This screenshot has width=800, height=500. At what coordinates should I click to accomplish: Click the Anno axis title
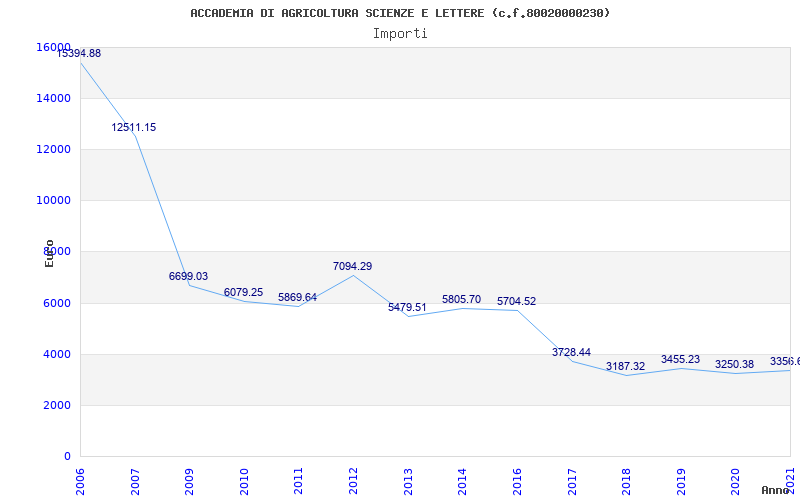774,490
